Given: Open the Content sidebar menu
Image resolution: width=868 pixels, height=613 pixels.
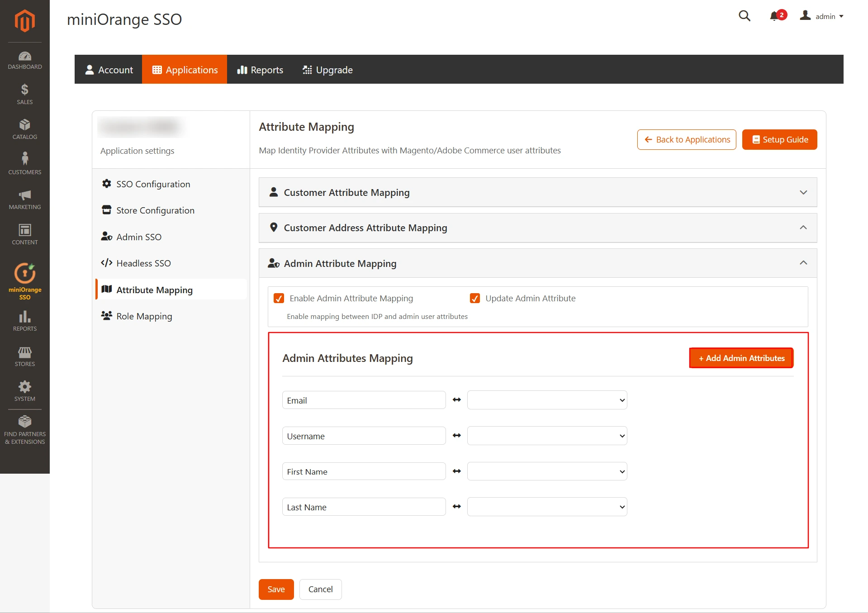Looking at the screenshot, I should (25, 234).
